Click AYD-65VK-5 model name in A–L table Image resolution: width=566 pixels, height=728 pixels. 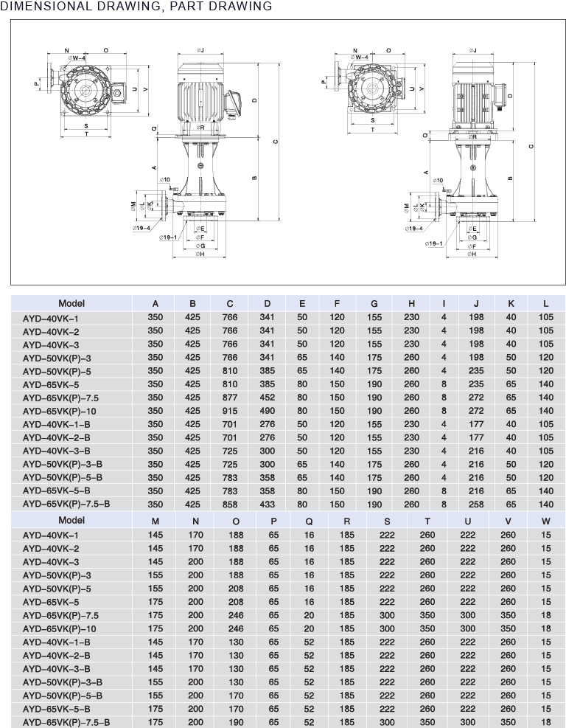pyautogui.click(x=51, y=385)
